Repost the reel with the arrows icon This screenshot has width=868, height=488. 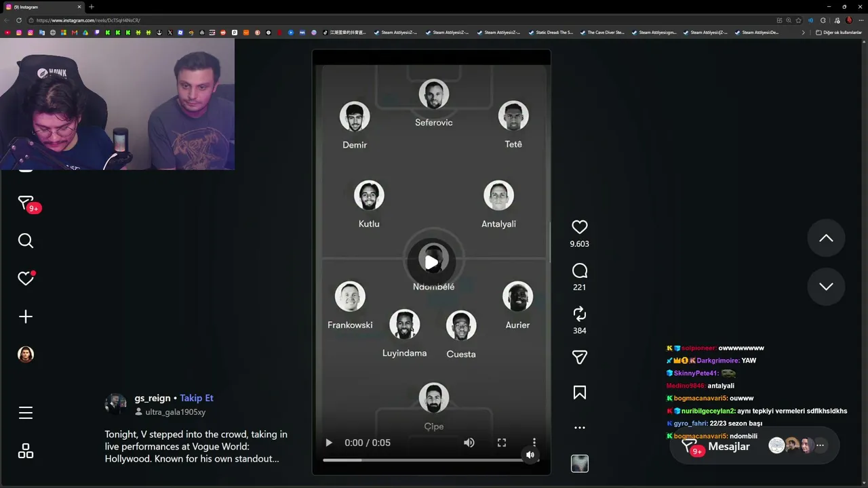click(579, 314)
